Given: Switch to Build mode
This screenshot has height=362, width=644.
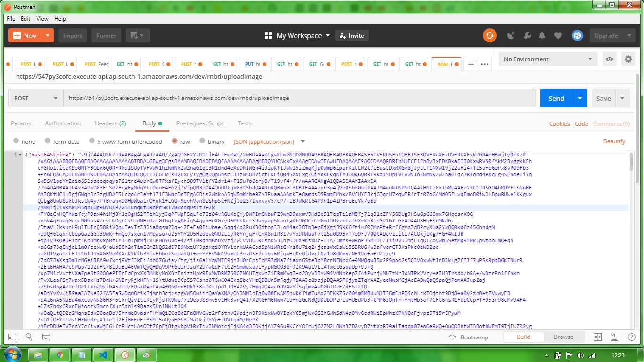Looking at the screenshot, I should pyautogui.click(x=523, y=337).
